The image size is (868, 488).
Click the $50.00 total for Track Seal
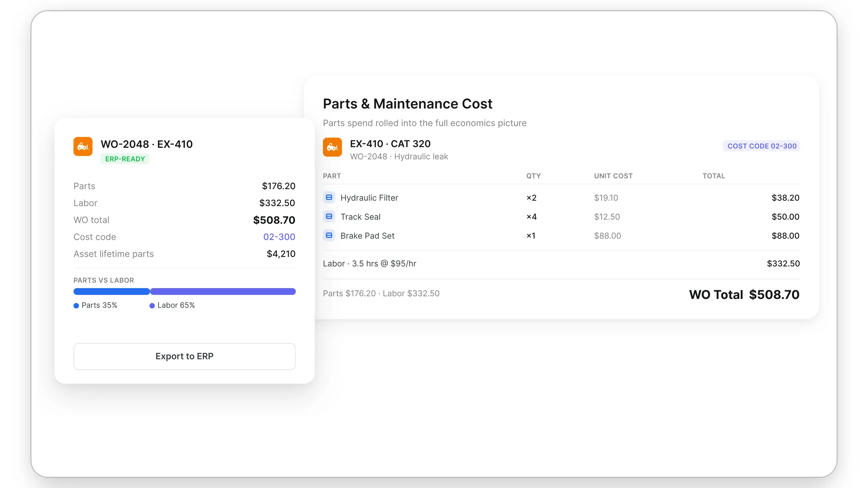(786, 217)
